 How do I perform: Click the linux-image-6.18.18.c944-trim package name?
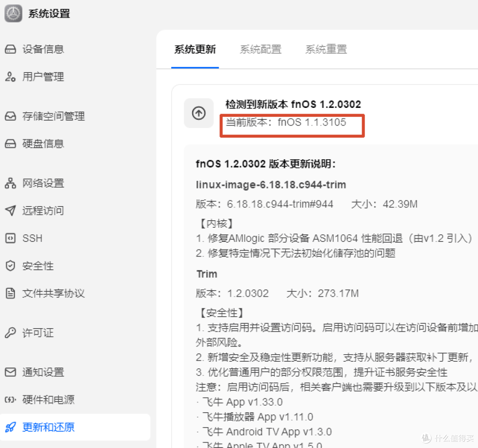[x=271, y=184]
